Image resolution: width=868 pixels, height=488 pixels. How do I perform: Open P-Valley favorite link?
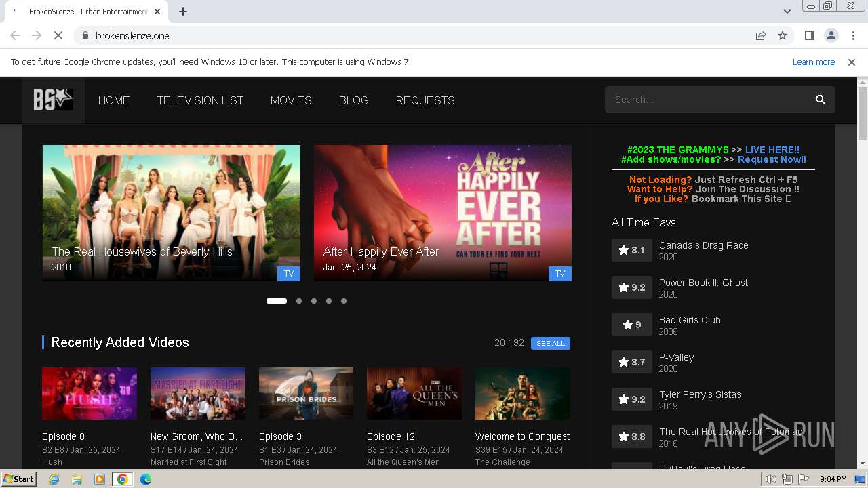click(x=676, y=357)
